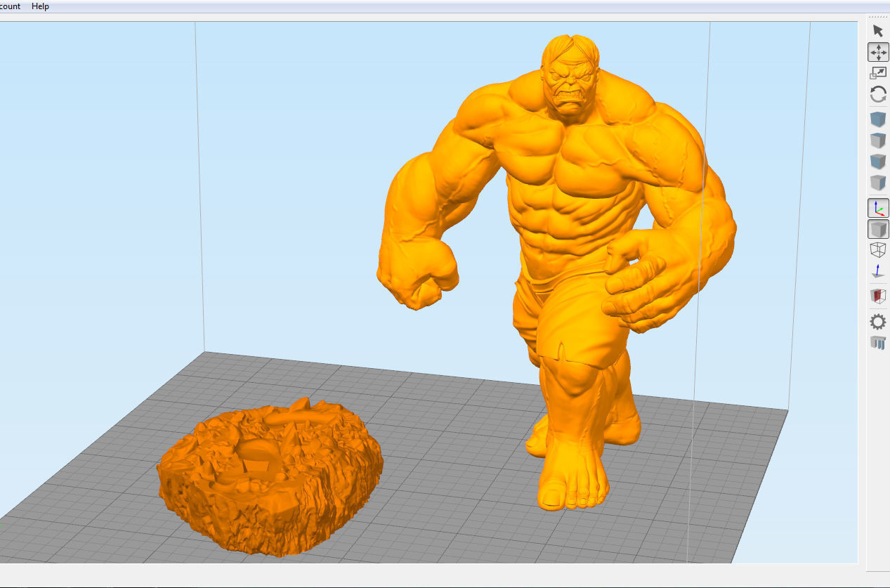Open the cross section view tool
This screenshot has width=890, height=588.
tap(878, 296)
